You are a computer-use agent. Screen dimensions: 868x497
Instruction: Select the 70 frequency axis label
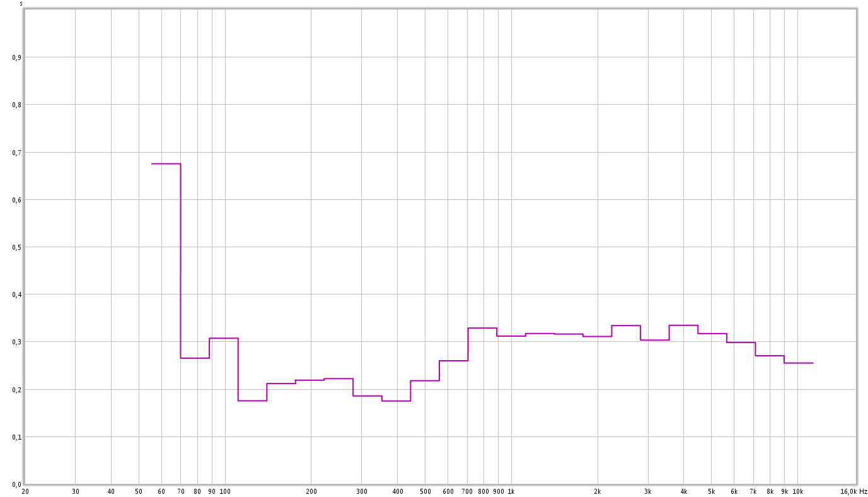coord(181,491)
